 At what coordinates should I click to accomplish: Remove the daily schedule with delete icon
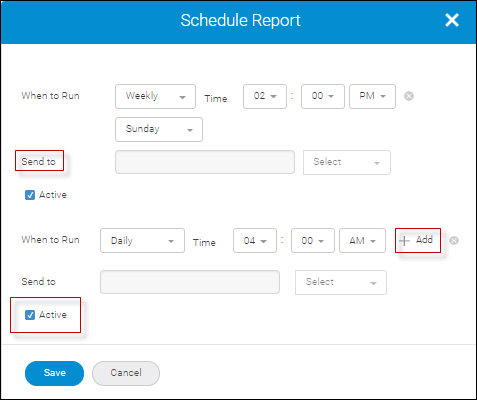pyautogui.click(x=454, y=240)
